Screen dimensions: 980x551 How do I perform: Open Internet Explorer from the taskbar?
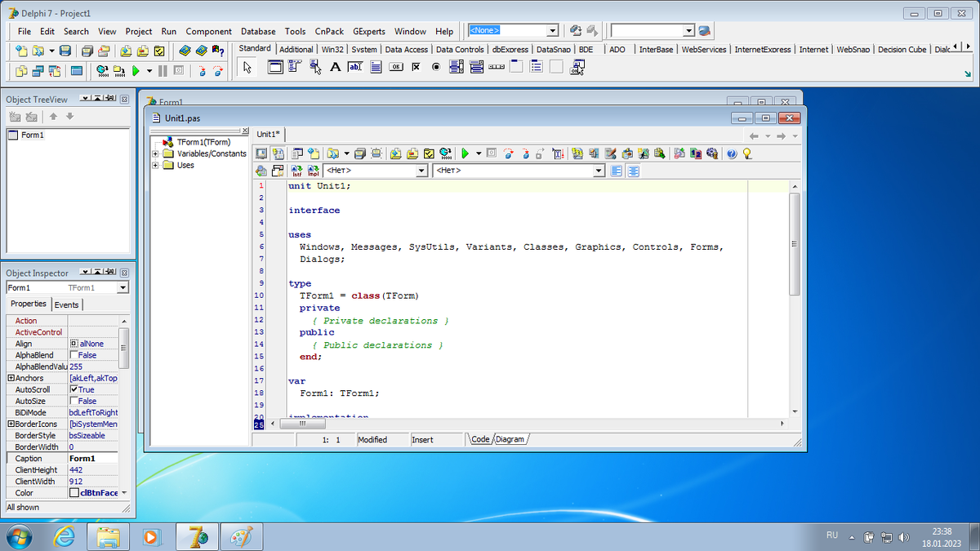(65, 537)
